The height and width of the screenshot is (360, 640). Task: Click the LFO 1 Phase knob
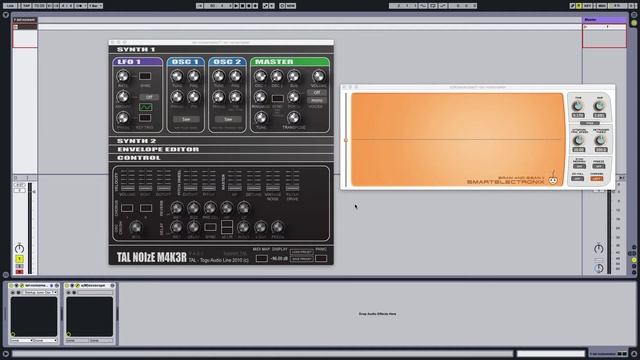click(122, 118)
